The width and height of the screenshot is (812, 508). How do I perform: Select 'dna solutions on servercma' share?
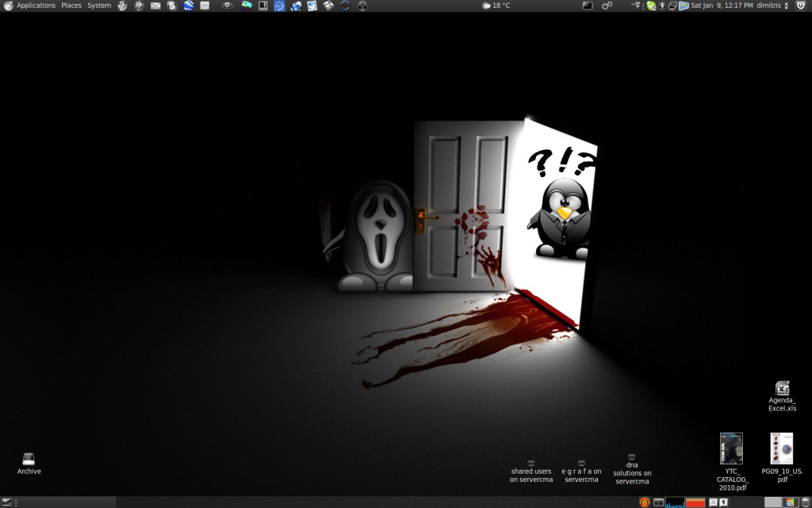(632, 470)
